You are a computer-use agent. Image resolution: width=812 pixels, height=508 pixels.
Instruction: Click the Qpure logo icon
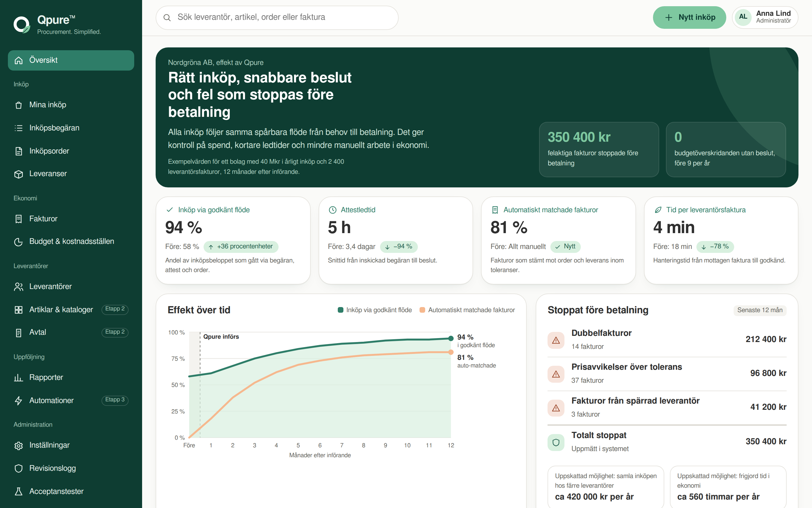[22, 25]
